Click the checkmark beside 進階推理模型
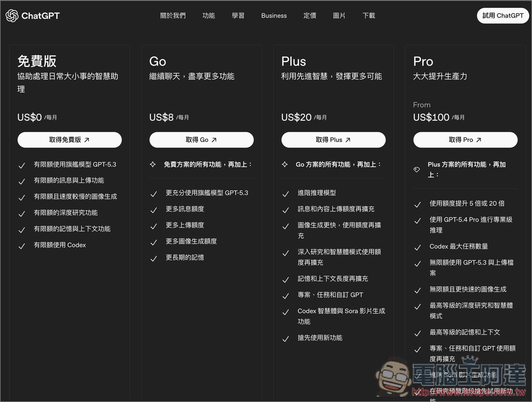This screenshot has height=402, width=532. (286, 192)
